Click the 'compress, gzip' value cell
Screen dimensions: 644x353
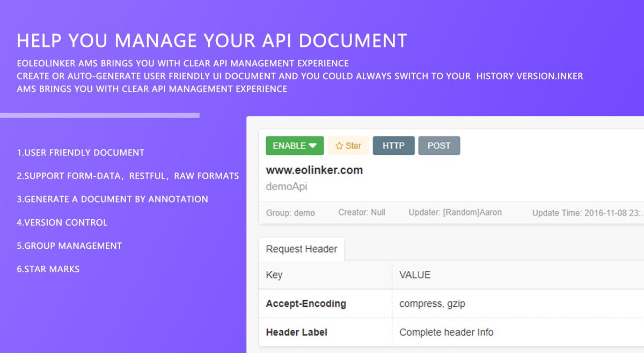432,304
